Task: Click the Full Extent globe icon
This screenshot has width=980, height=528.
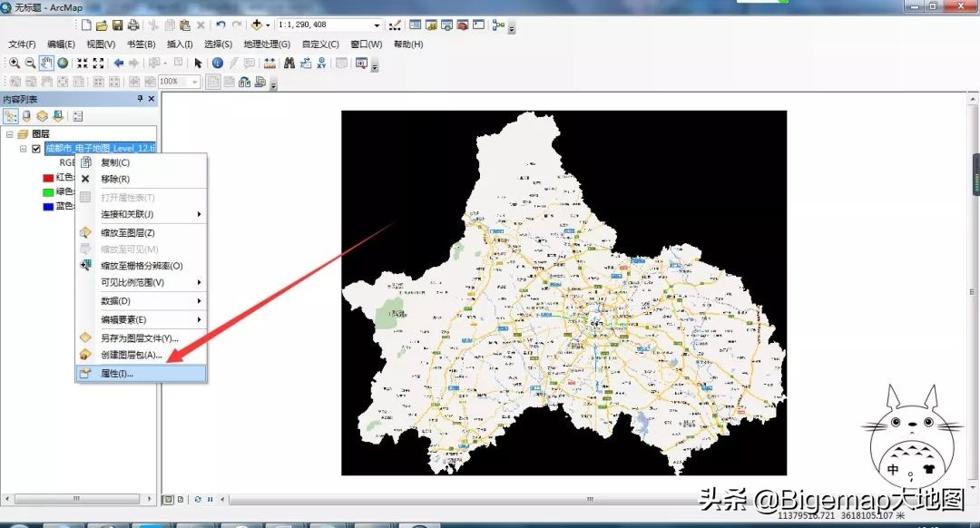Action: pyautogui.click(x=63, y=64)
